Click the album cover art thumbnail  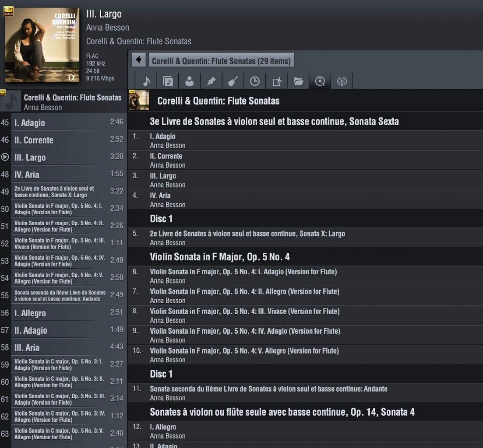[x=42, y=45]
